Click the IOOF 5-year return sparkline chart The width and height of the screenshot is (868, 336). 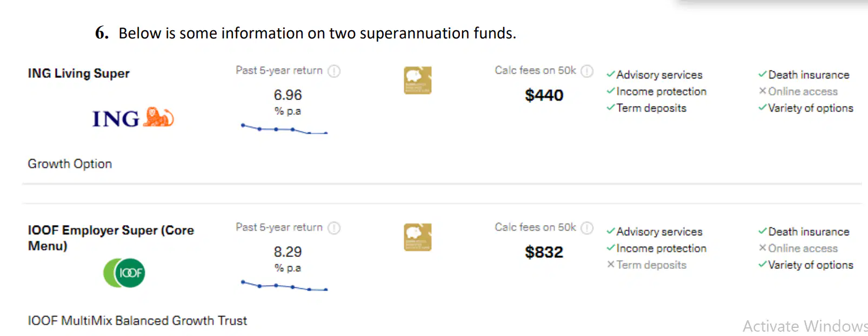click(284, 286)
